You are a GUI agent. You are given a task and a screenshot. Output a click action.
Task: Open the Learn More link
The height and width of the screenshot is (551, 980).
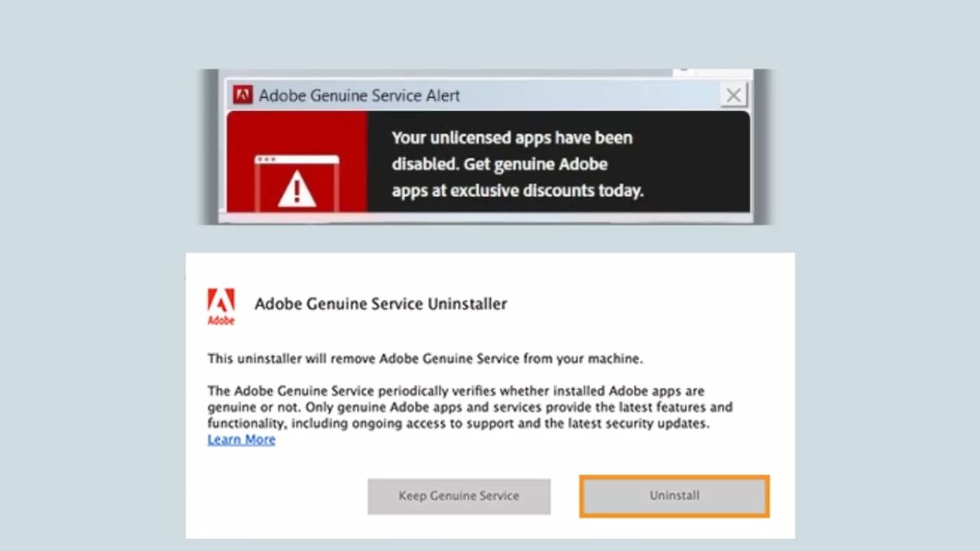[241, 440]
